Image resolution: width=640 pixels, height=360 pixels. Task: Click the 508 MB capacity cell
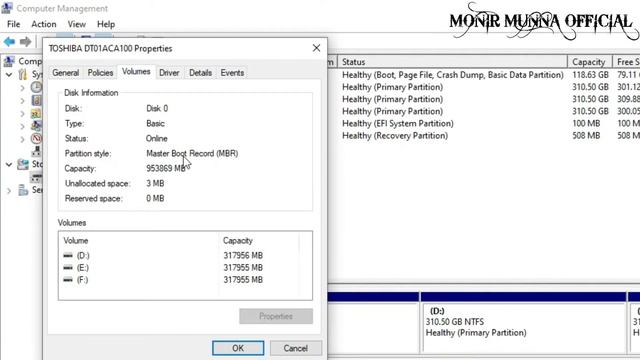(x=586, y=136)
